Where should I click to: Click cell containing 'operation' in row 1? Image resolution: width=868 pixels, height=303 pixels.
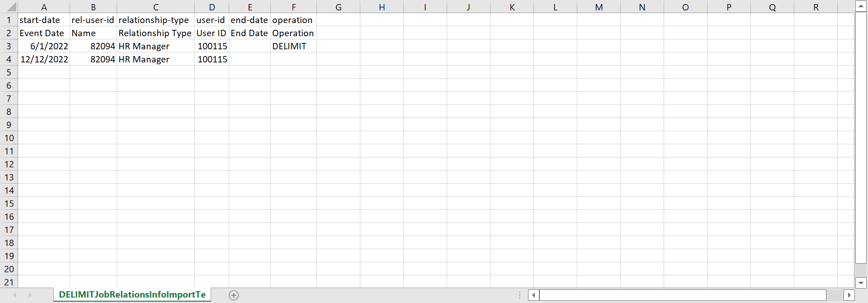pyautogui.click(x=293, y=20)
